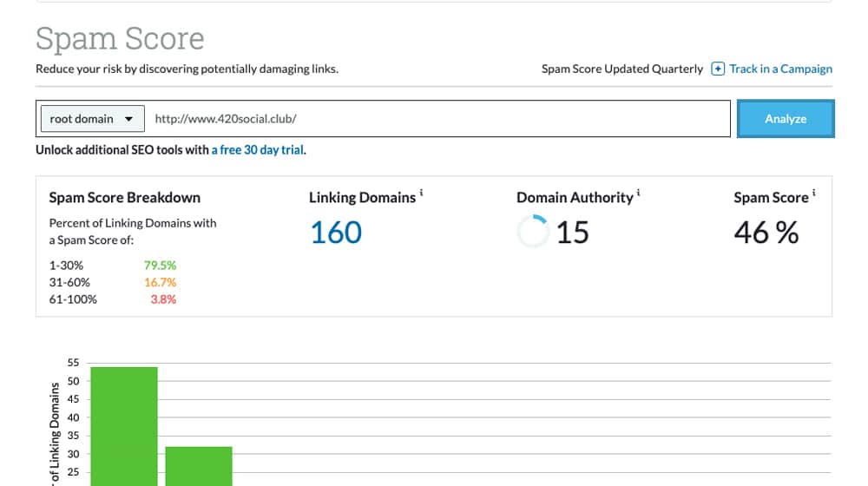Click the info icon beside Spam Score
The width and height of the screenshot is (868, 486).
pyautogui.click(x=813, y=193)
